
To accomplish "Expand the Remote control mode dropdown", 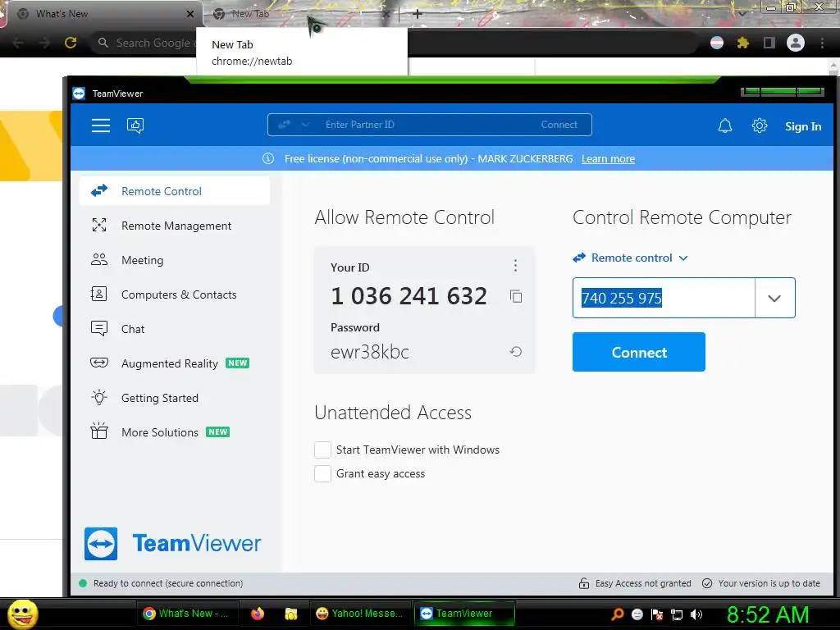I will (x=630, y=258).
